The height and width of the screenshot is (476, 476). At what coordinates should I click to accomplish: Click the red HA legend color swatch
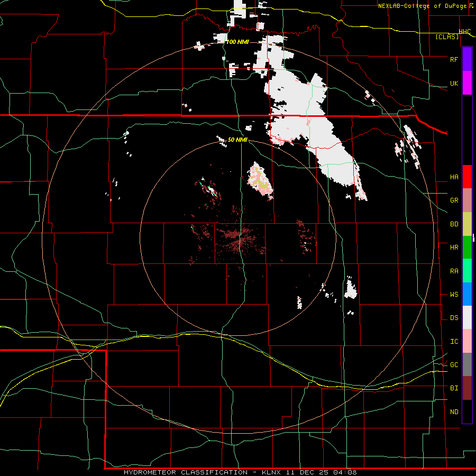point(467,177)
